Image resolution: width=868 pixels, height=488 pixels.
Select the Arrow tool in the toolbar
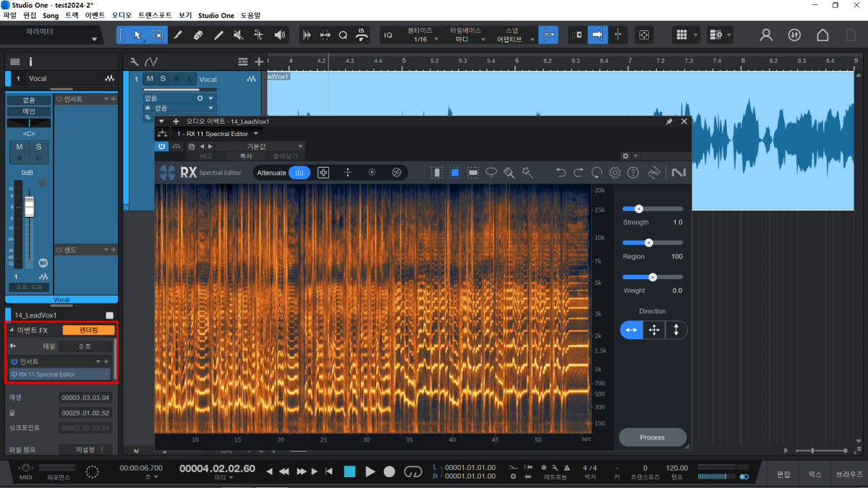point(137,35)
